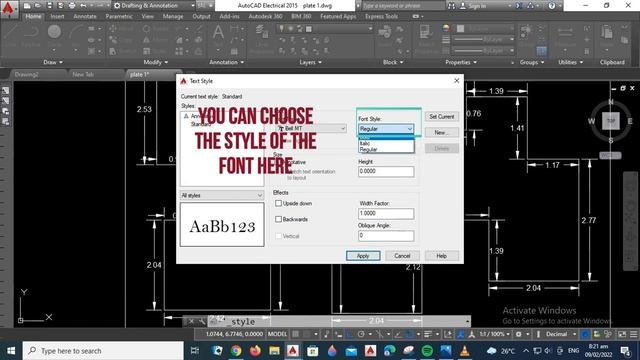The width and height of the screenshot is (640, 360).
Task: Open the Decimal units dropdown in status bar
Action: (x=561, y=334)
